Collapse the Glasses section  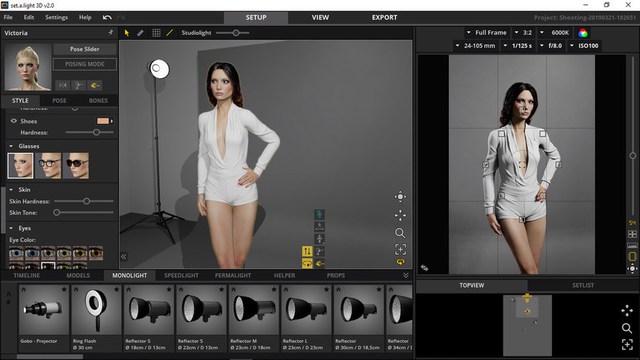(x=11, y=146)
